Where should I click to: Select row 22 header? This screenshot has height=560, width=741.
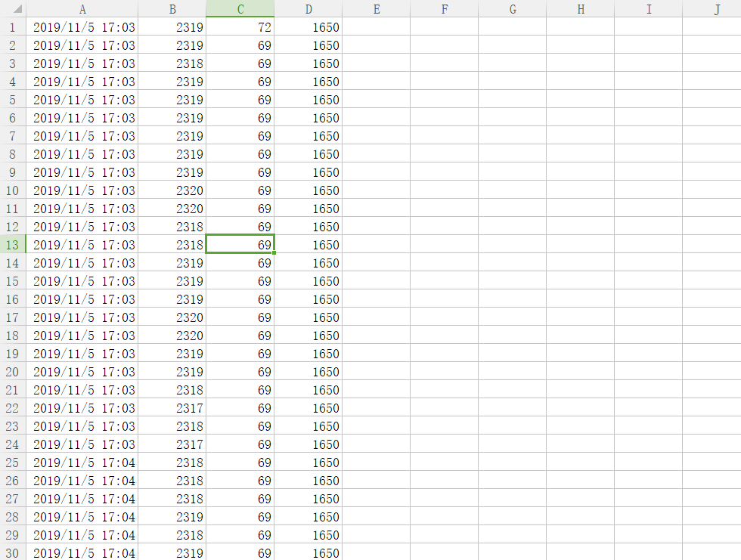[x=13, y=407]
